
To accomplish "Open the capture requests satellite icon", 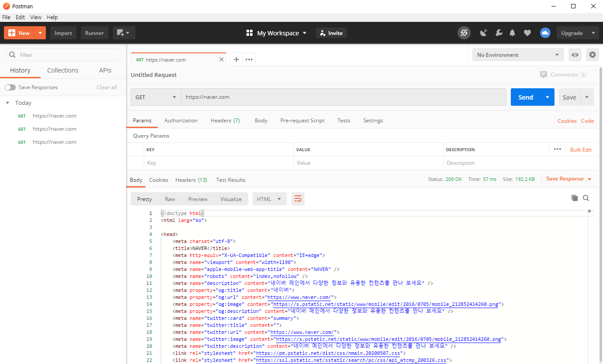I will point(484,33).
